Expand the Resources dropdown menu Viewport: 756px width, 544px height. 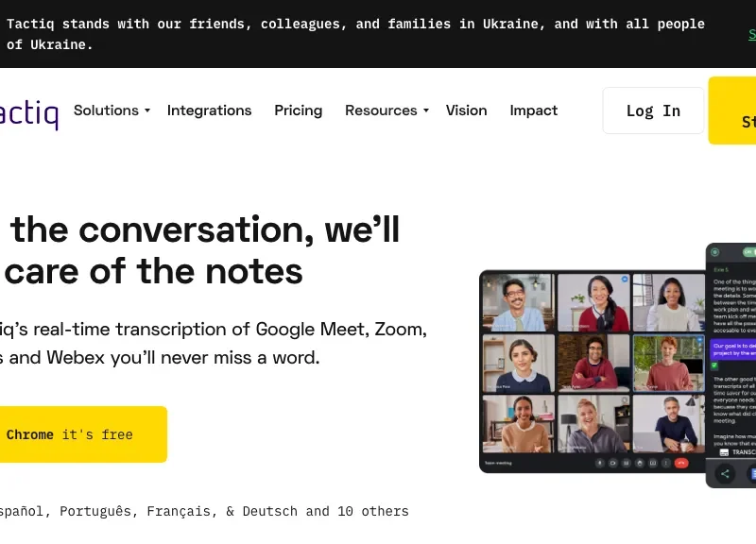coord(387,110)
